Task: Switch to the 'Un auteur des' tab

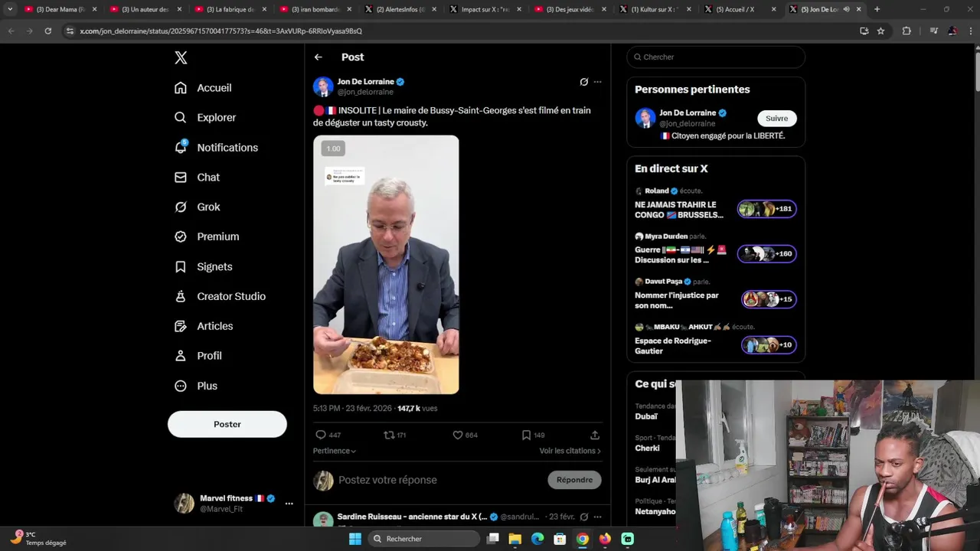Action: (x=145, y=9)
